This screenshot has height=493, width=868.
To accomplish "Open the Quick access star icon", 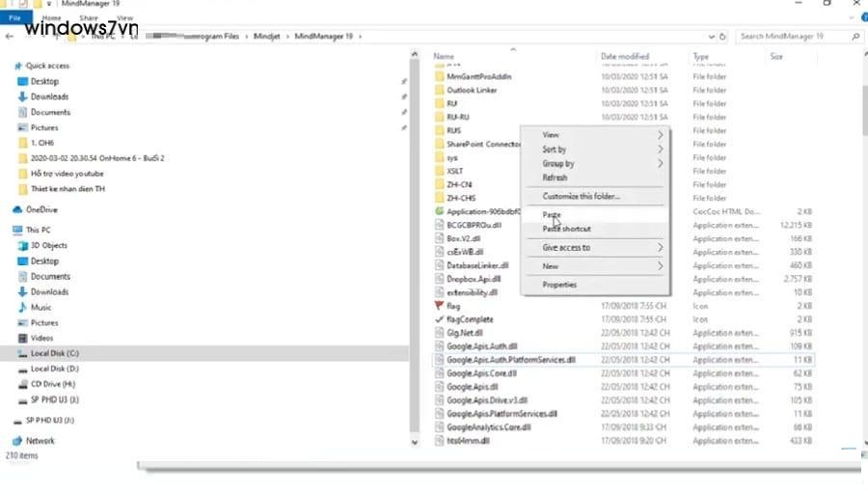I will (17, 66).
